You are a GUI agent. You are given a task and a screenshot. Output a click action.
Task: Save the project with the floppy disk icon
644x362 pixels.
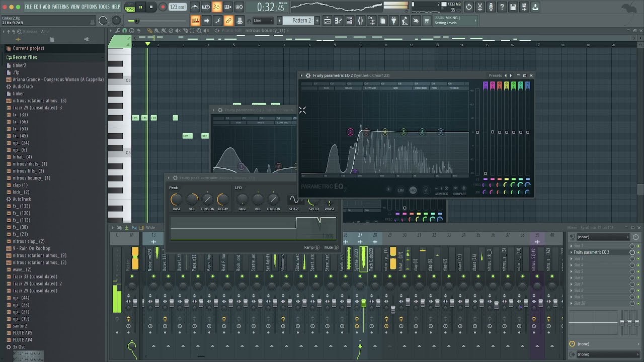513,7
